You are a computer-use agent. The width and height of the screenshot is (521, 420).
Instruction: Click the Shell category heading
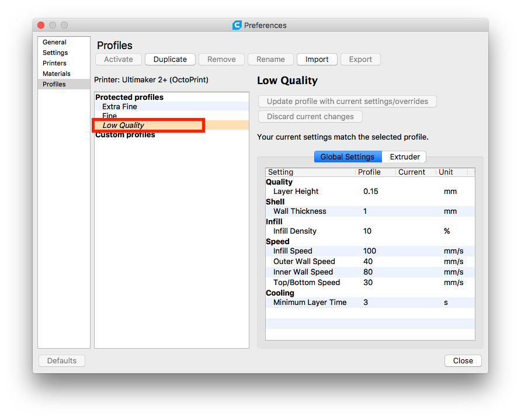point(275,202)
